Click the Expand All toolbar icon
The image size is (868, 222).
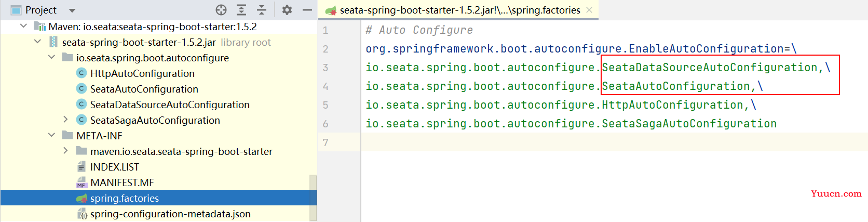tap(241, 10)
